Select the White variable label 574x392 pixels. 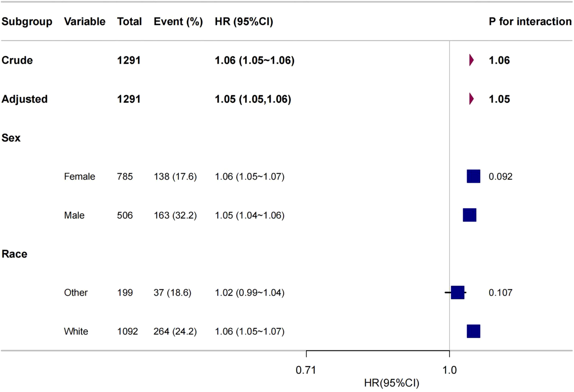76,331
